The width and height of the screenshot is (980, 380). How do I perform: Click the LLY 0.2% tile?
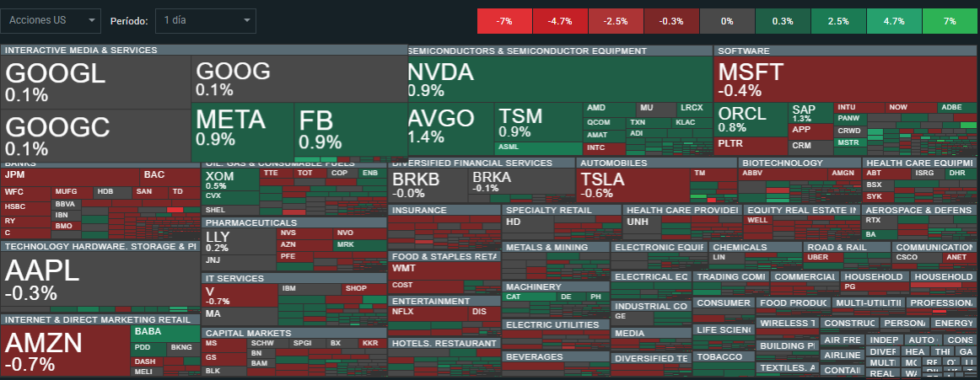point(239,242)
